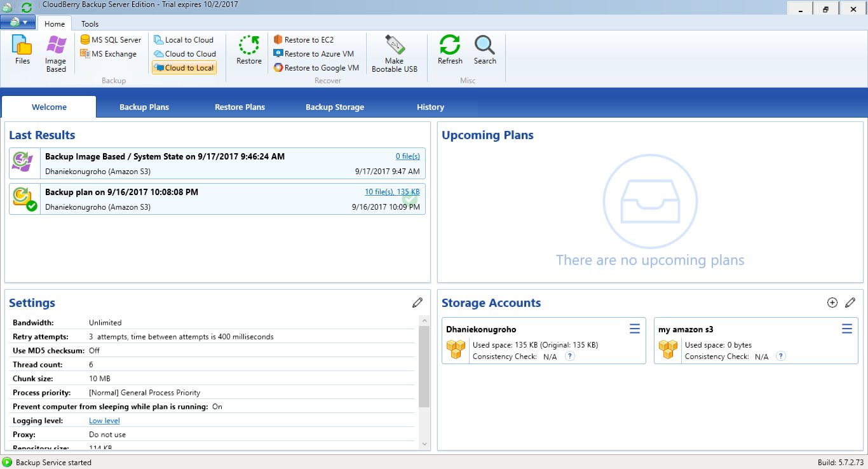Click Settings scrollbar up arrow
Viewport: 868px width, 469px height.
coord(424,320)
